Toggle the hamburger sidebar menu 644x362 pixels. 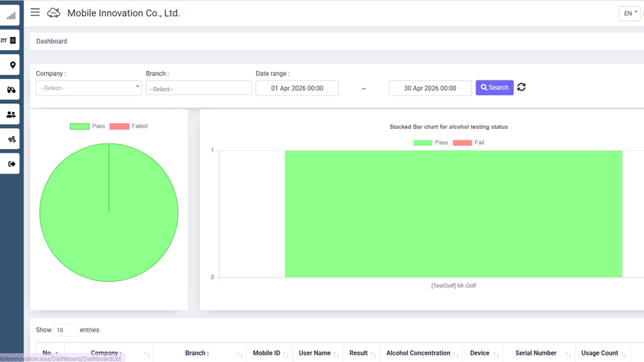(x=35, y=13)
